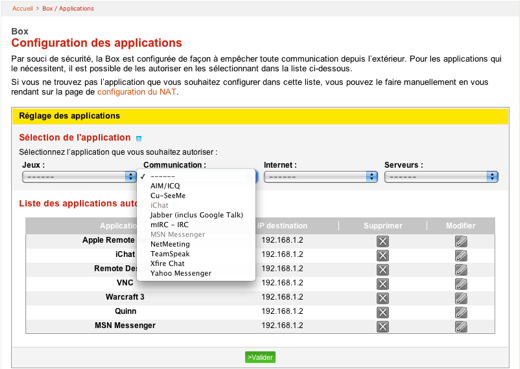Click the Valider button
The image size is (520, 369).
point(260,357)
